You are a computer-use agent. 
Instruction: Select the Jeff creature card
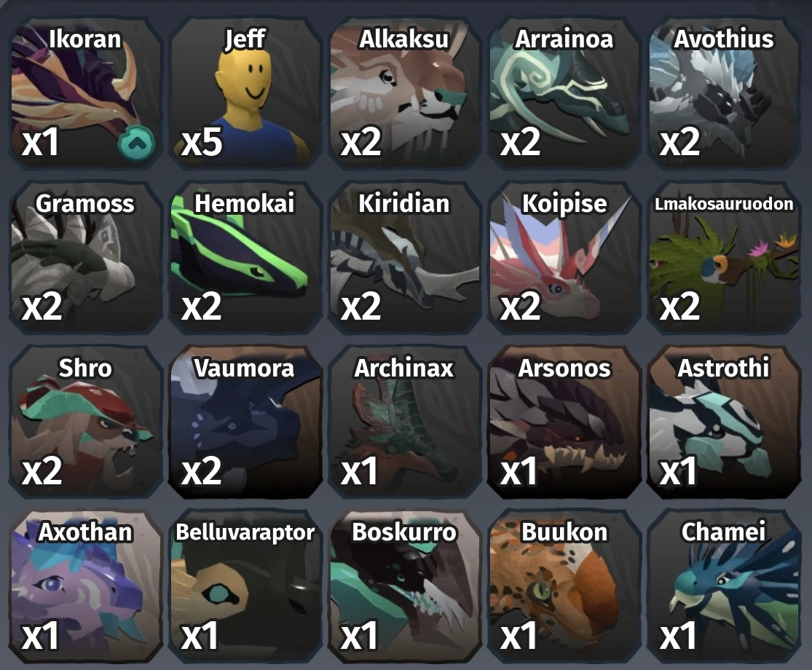[245, 92]
